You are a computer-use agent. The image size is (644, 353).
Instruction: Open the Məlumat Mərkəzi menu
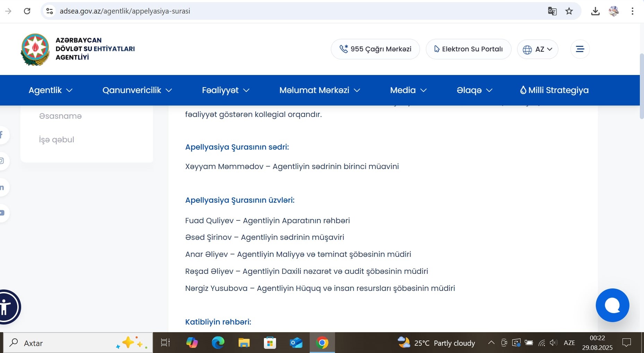(x=319, y=90)
